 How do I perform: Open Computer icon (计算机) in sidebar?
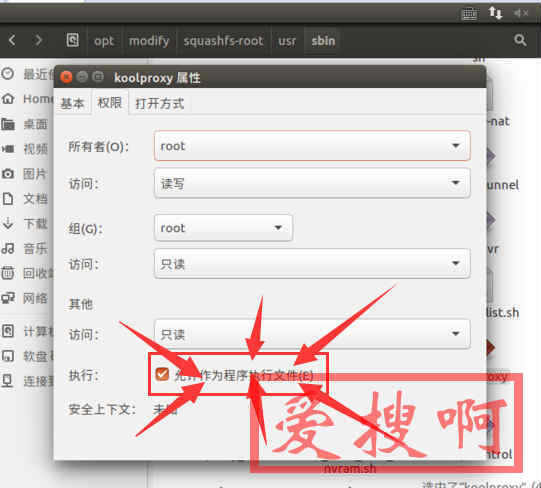pos(8,331)
